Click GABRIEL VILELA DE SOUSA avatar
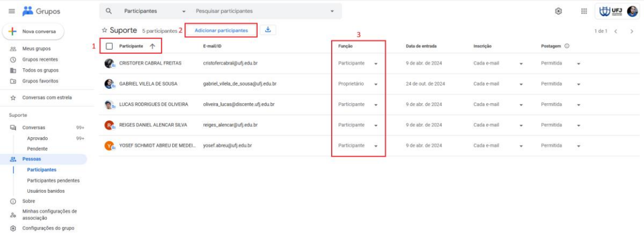 tap(109, 84)
